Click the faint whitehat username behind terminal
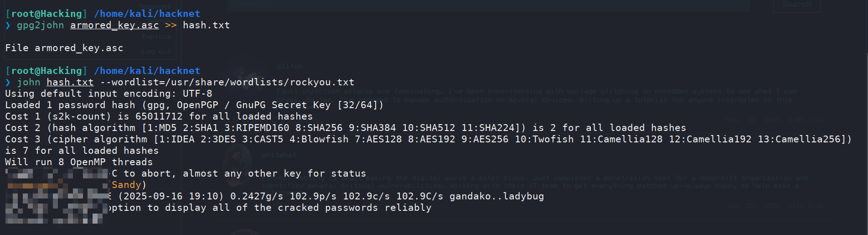 coord(279,155)
